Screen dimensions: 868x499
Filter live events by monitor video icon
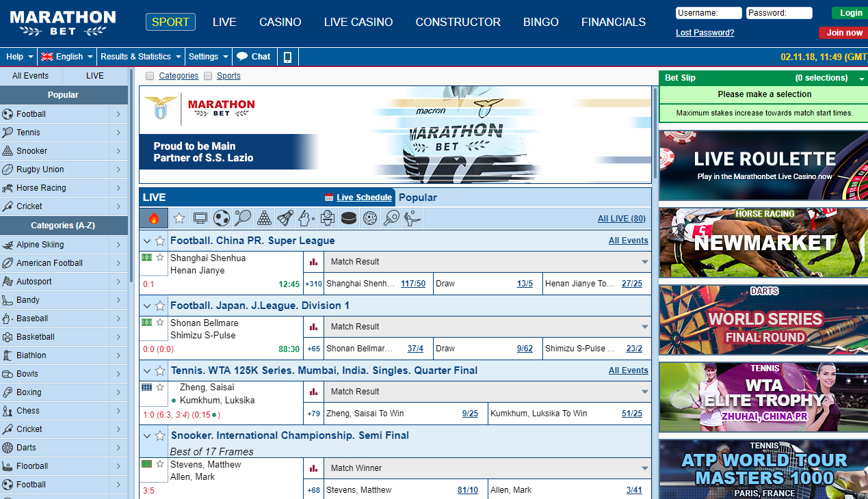click(200, 218)
